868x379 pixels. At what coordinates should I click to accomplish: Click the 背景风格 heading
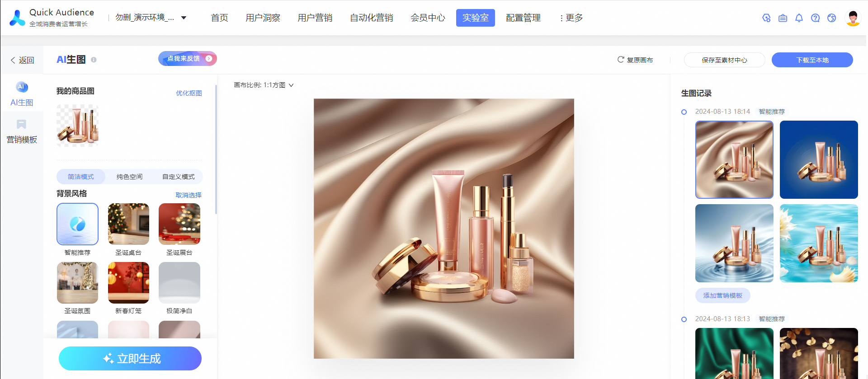click(71, 193)
